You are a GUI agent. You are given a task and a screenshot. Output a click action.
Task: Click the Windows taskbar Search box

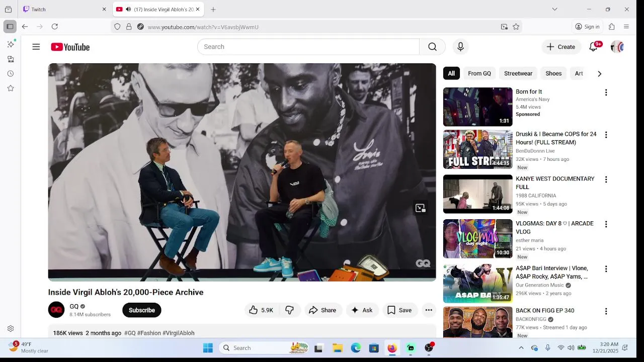264,348
